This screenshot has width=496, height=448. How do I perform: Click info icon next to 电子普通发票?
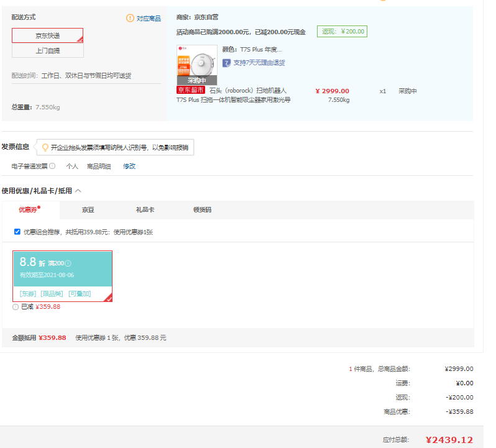point(52,166)
